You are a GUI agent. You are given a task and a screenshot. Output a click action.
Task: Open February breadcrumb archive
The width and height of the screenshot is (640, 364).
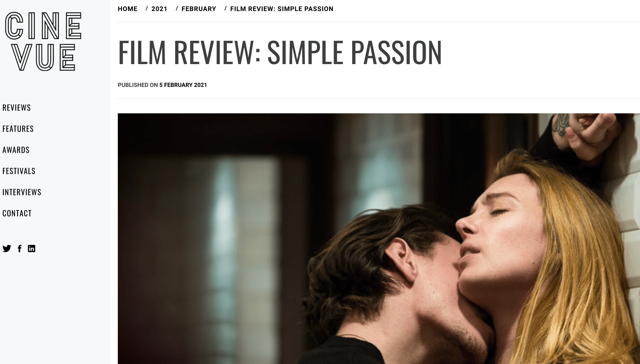(x=199, y=9)
